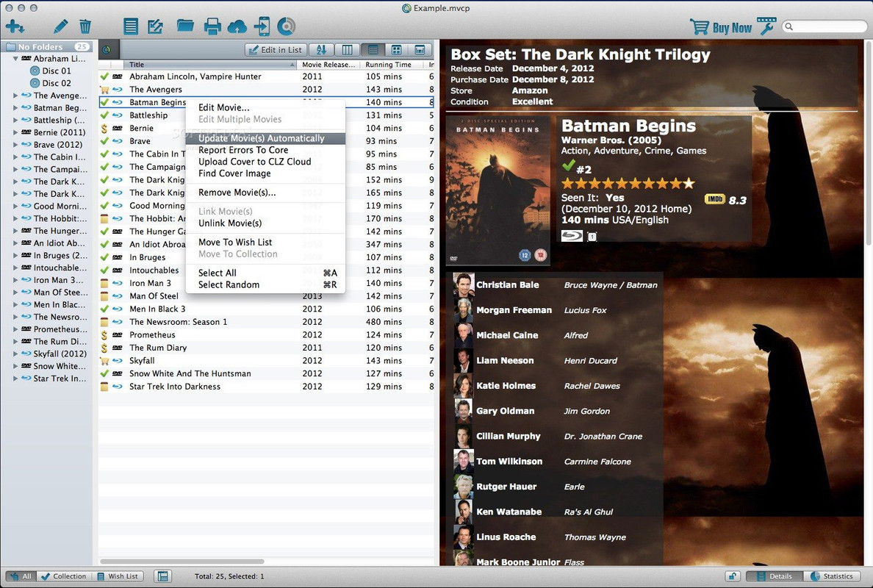This screenshot has width=873, height=588.
Task: Click the column chooser icon
Action: (347, 49)
